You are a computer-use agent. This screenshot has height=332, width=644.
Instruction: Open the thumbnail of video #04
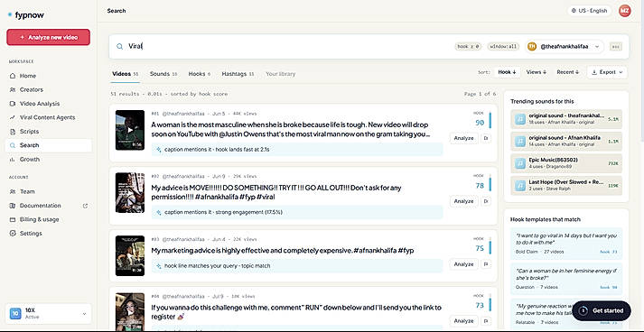130,312
